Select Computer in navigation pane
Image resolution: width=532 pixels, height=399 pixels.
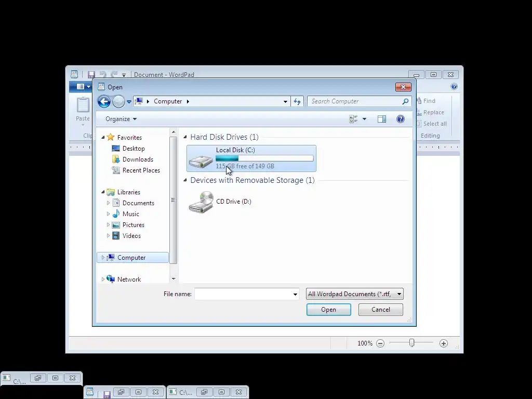click(131, 258)
